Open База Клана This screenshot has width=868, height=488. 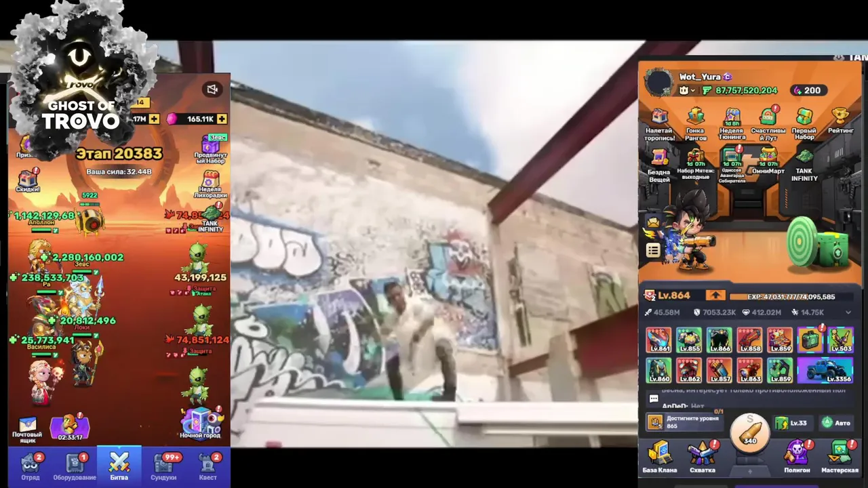point(659,457)
